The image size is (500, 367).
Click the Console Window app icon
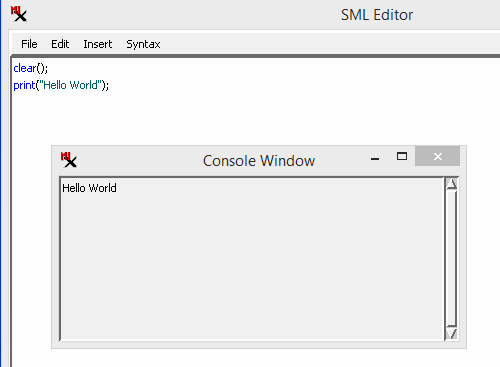(x=68, y=160)
